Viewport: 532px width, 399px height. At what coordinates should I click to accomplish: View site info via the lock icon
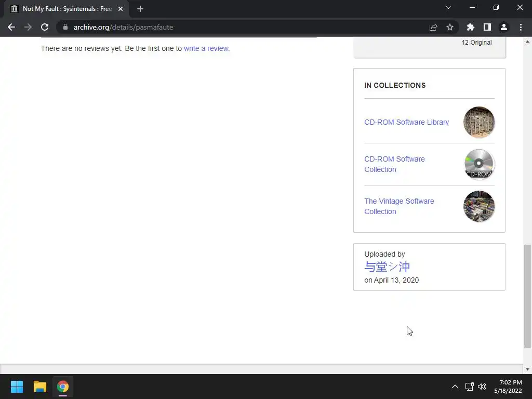(x=65, y=27)
